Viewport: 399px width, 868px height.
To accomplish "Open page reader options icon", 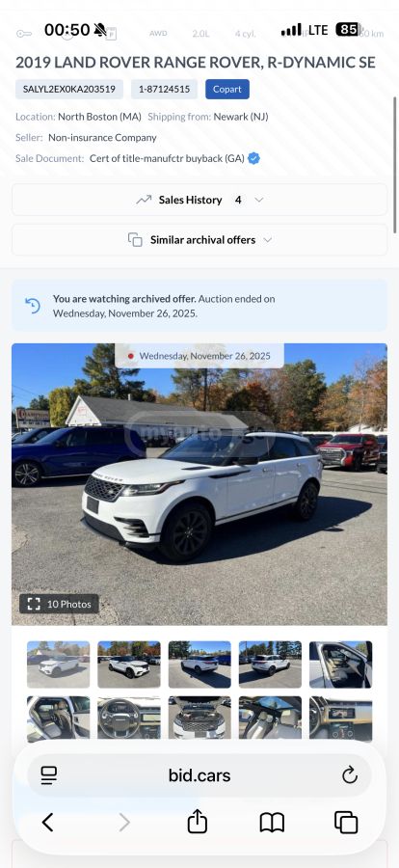I will click(x=49, y=775).
